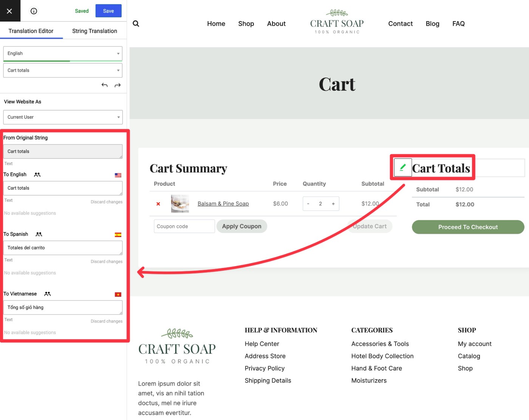Click the footer Craft Soap logo
The width and height of the screenshot is (529, 420).
177,347
